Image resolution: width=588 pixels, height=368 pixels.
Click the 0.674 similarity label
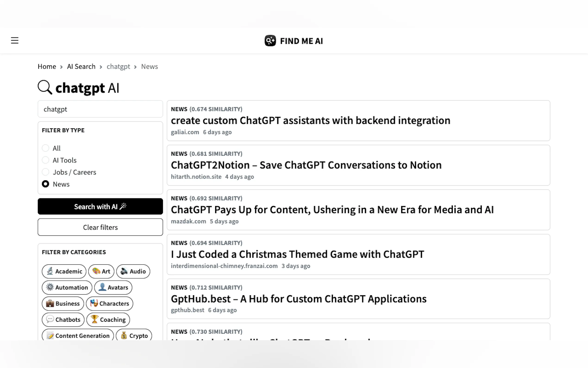pos(216,109)
